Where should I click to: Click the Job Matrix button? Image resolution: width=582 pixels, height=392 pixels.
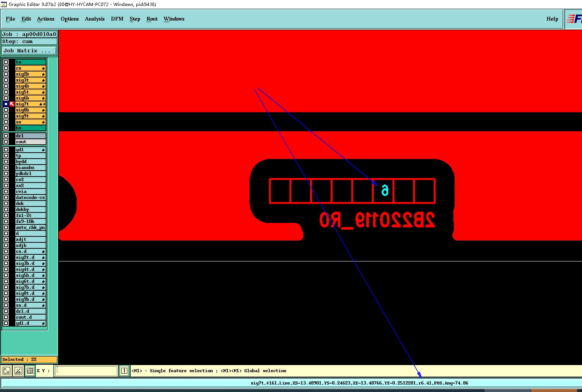pos(29,50)
